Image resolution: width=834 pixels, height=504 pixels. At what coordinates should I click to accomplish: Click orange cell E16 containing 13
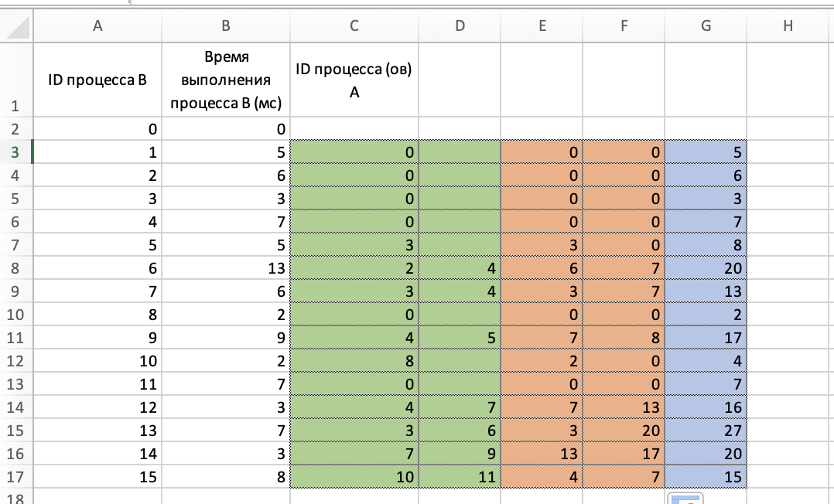(542, 454)
